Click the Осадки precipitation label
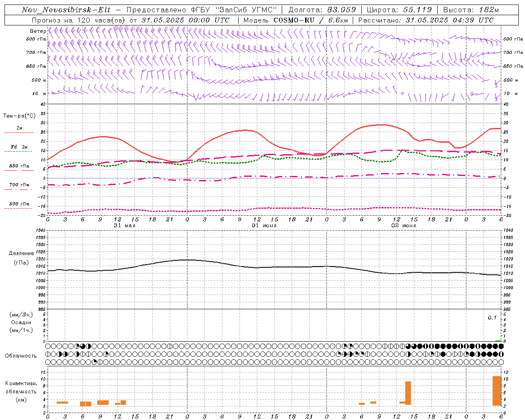The height and width of the screenshot is (420, 525). pyautogui.click(x=21, y=322)
